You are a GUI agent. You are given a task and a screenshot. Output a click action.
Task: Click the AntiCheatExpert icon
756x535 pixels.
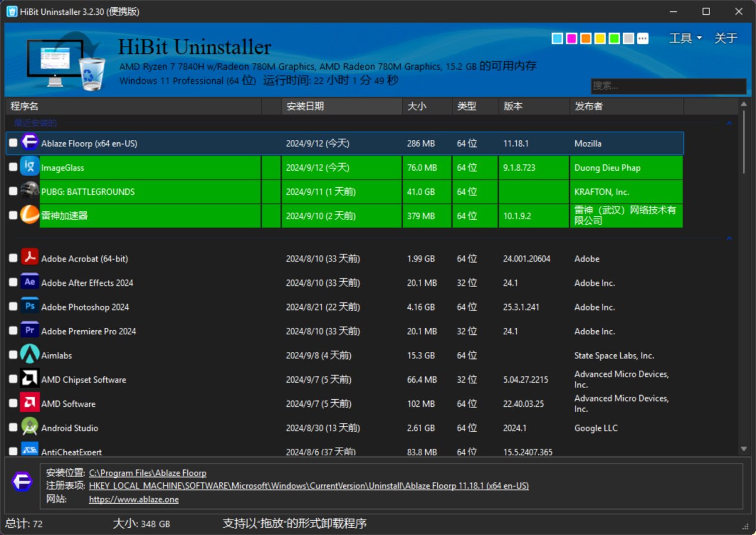point(30,449)
